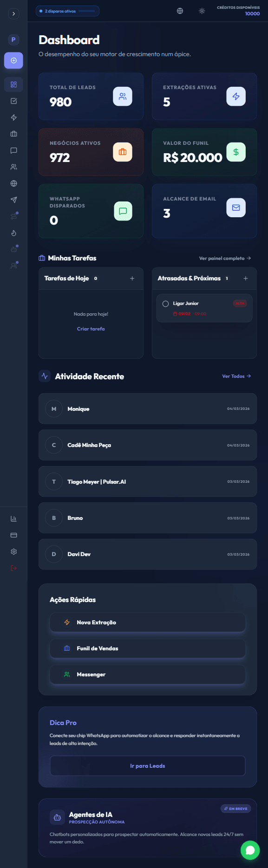Select the lightning extractions icon in sidebar
The image size is (268, 868).
coord(13,117)
